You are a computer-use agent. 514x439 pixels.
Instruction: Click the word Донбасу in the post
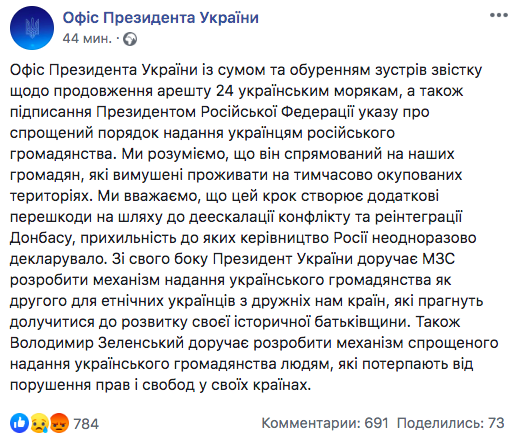coord(41,238)
